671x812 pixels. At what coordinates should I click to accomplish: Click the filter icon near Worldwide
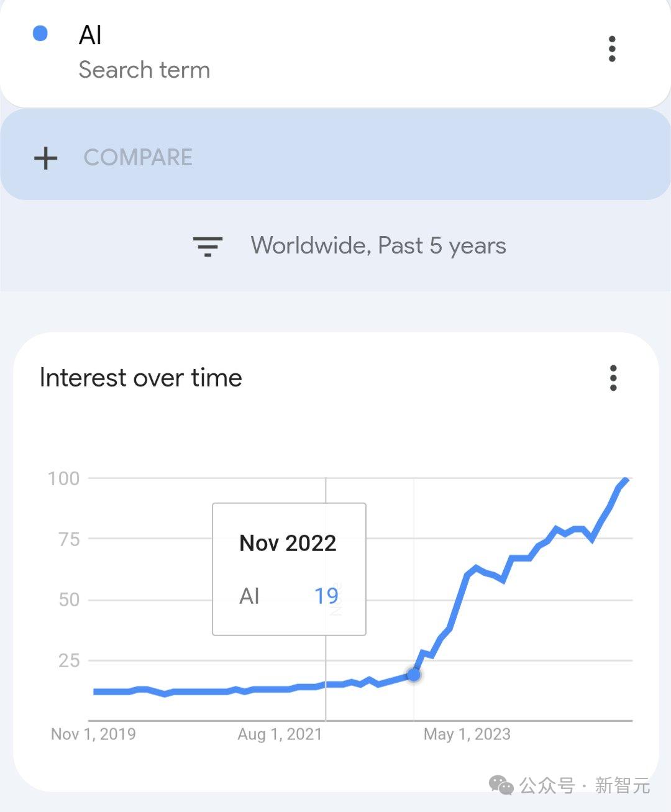pos(208,246)
